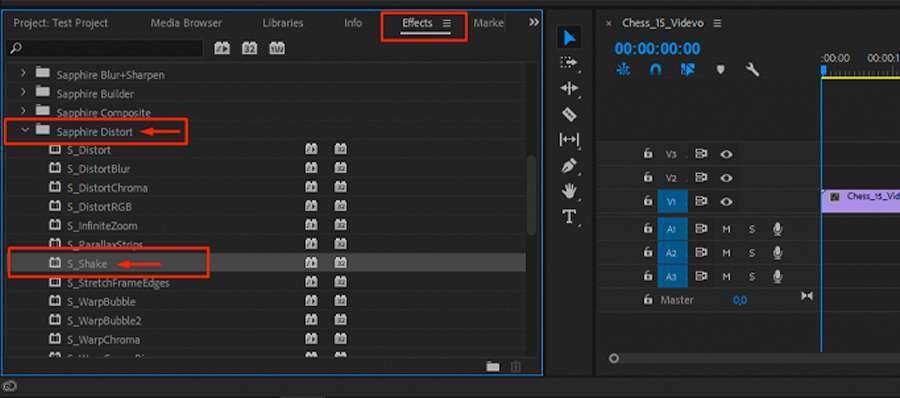Screen dimensions: 900x398
Task: Toggle A3 track targeting
Action: [x=672, y=277]
